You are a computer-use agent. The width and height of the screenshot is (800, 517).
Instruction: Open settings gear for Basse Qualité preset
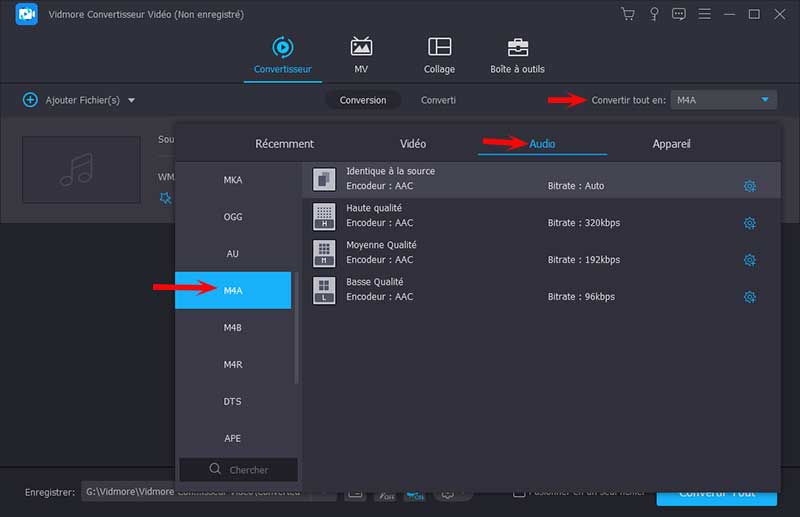pyautogui.click(x=749, y=297)
